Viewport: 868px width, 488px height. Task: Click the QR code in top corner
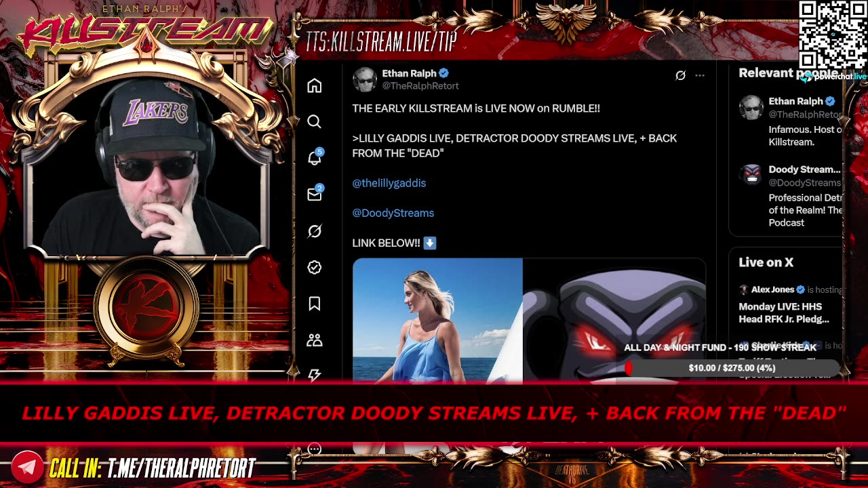[833, 35]
